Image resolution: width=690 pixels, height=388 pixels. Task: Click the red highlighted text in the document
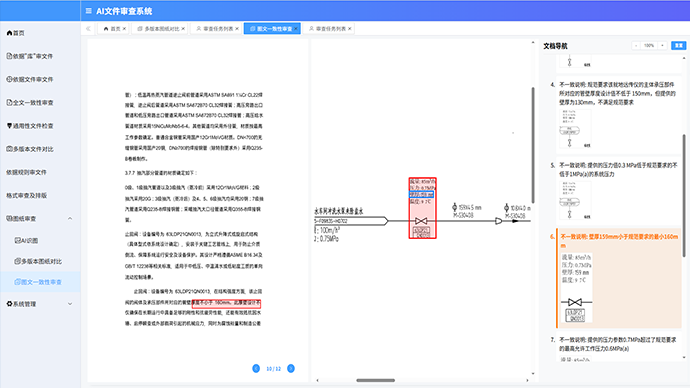click(x=227, y=304)
